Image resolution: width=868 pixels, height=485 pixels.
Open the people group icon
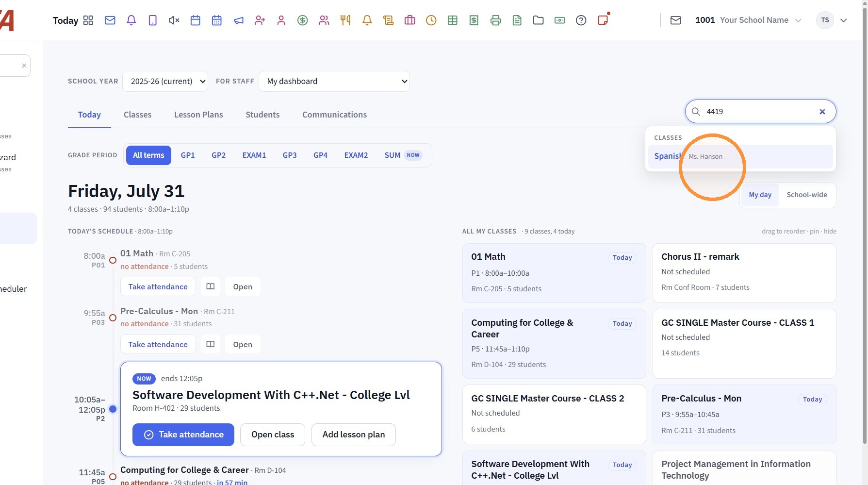[324, 20]
